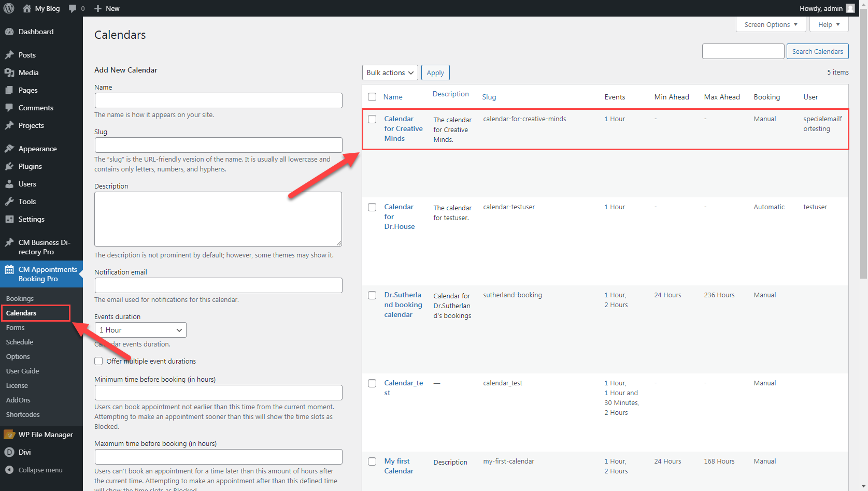Click the Dashboard gauge icon

(9, 32)
